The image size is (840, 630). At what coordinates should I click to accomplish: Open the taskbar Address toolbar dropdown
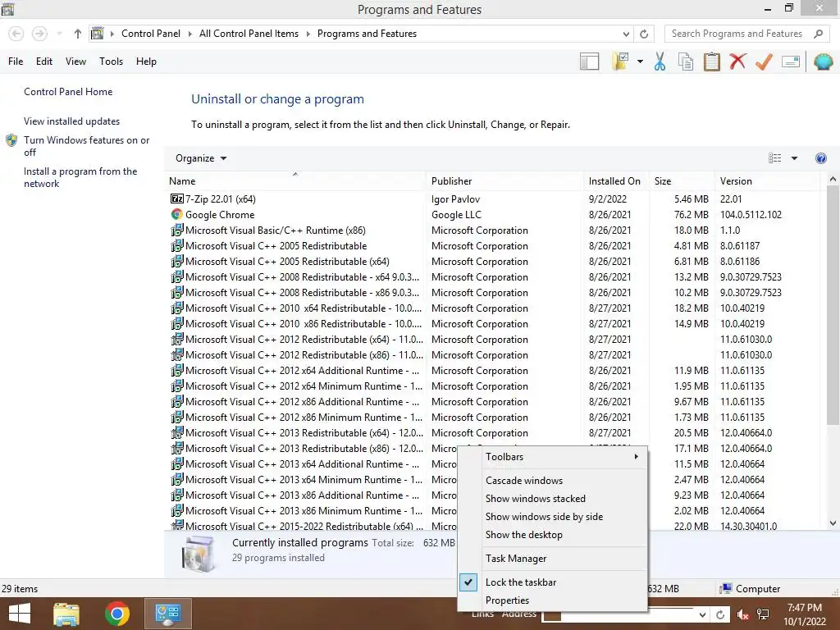point(702,614)
